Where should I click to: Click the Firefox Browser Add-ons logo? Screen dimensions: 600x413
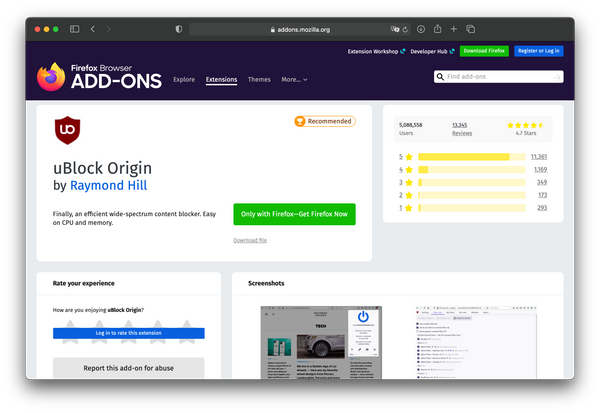point(99,77)
